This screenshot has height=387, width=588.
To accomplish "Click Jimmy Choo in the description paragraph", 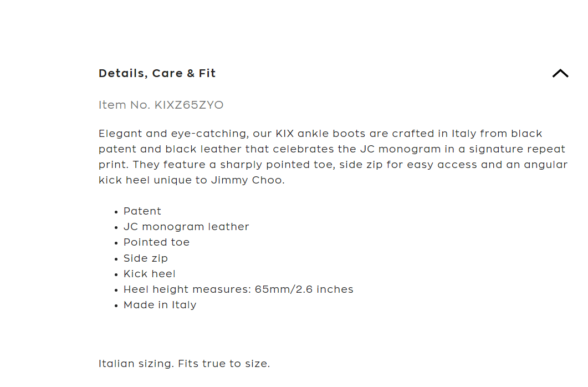I will (x=247, y=180).
